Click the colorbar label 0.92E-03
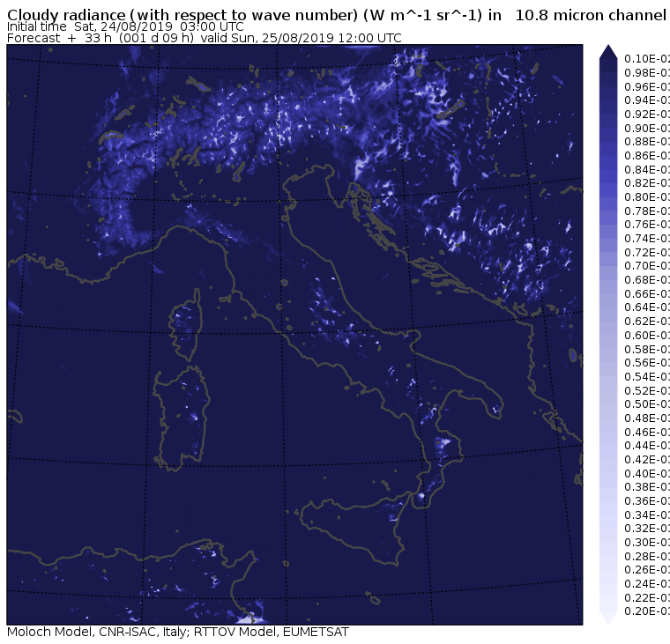 tap(647, 115)
